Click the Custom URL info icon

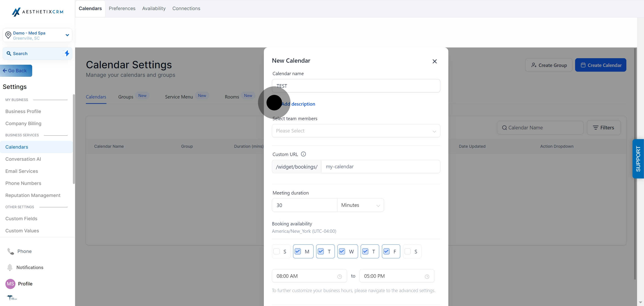pyautogui.click(x=303, y=154)
